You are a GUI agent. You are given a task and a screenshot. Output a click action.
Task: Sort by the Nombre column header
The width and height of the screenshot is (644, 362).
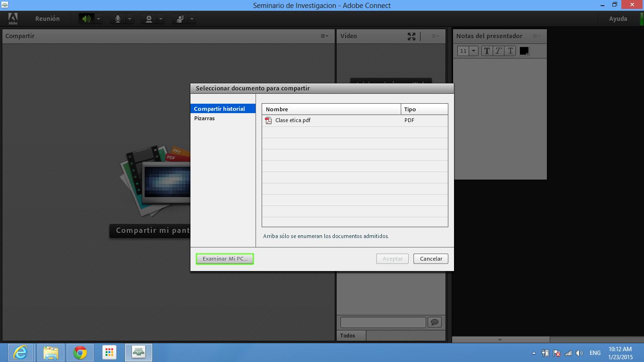point(331,109)
